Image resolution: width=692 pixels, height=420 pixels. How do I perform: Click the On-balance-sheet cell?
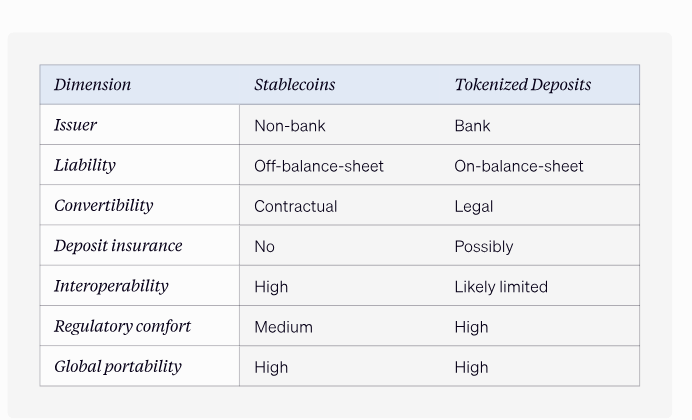tap(518, 166)
